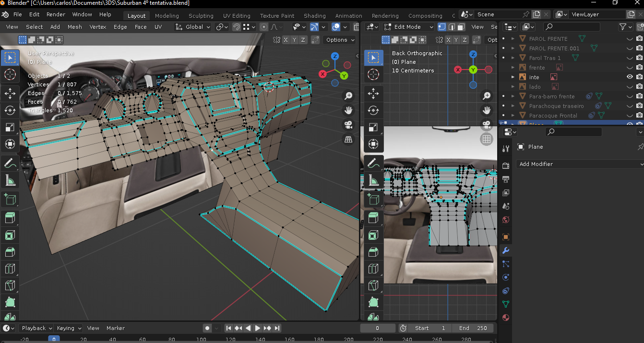Select the Cursor tool in left toolbar
Screen dimensions: 644x343
pyautogui.click(x=10, y=74)
